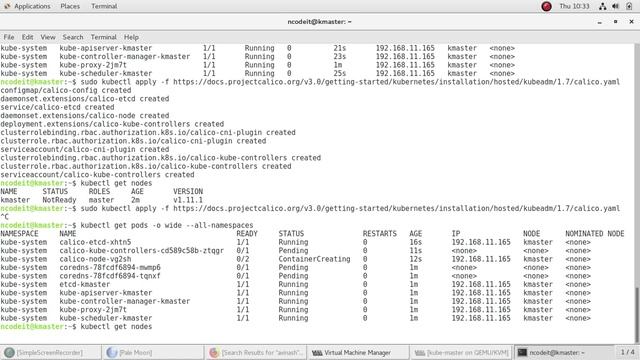This screenshot has width=640, height=360.
Task: Click the terminal title ncodeit@kmaster: ~
Action: [x=320, y=22]
